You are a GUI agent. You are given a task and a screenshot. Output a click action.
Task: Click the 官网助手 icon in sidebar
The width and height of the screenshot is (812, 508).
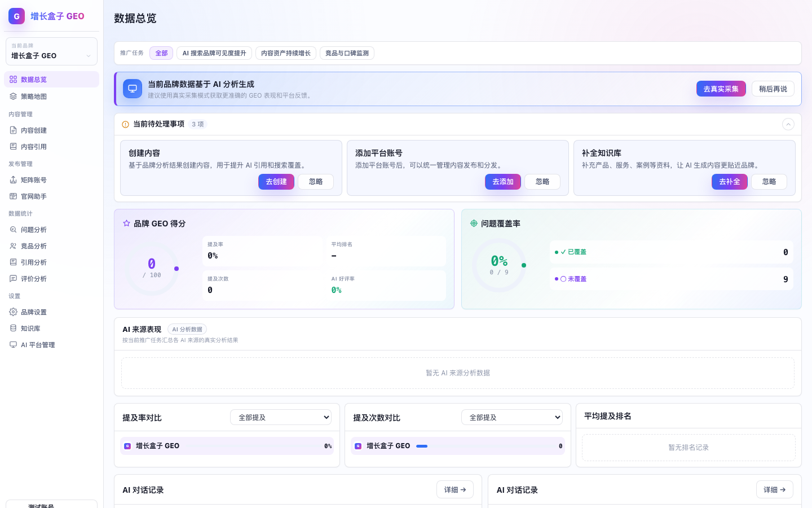[x=13, y=196]
